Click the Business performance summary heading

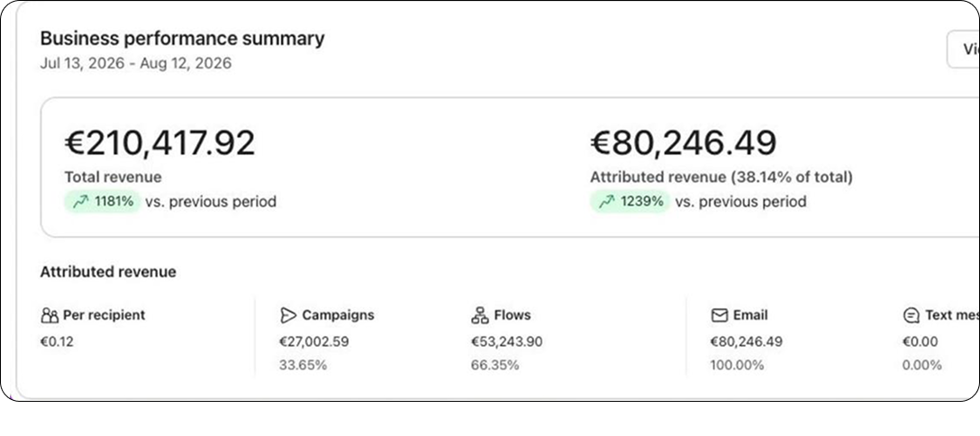tap(183, 39)
